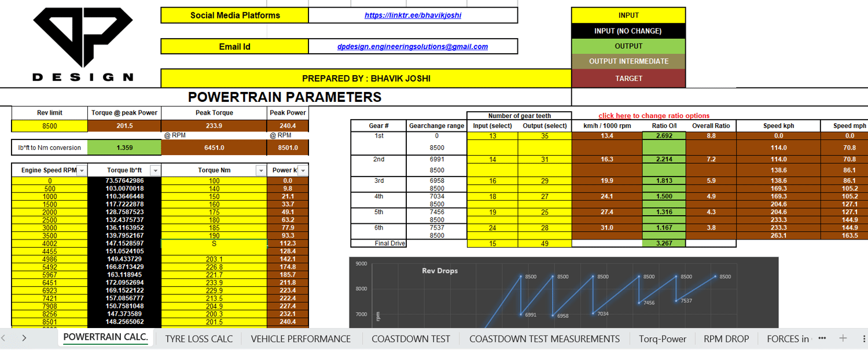
Task: Open the linktr.ee/bhavikjoshi hyperlink
Action: tap(413, 16)
